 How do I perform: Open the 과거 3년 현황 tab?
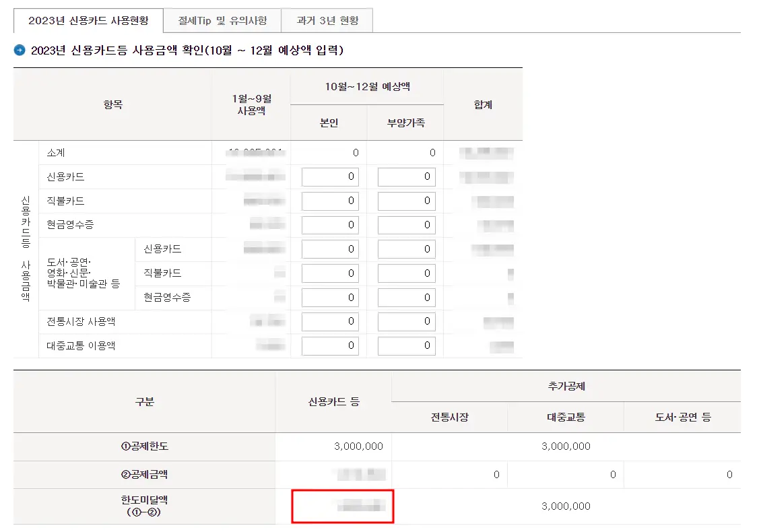coord(327,20)
